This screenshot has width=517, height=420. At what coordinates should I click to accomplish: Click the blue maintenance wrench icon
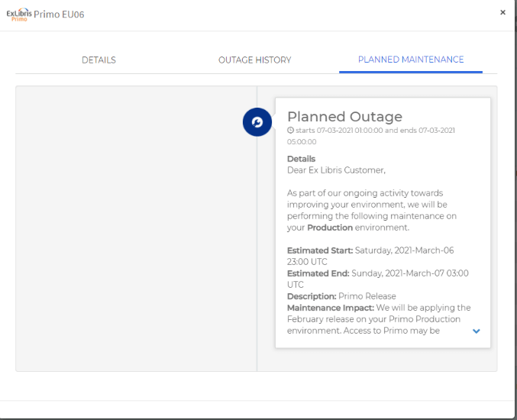(257, 122)
